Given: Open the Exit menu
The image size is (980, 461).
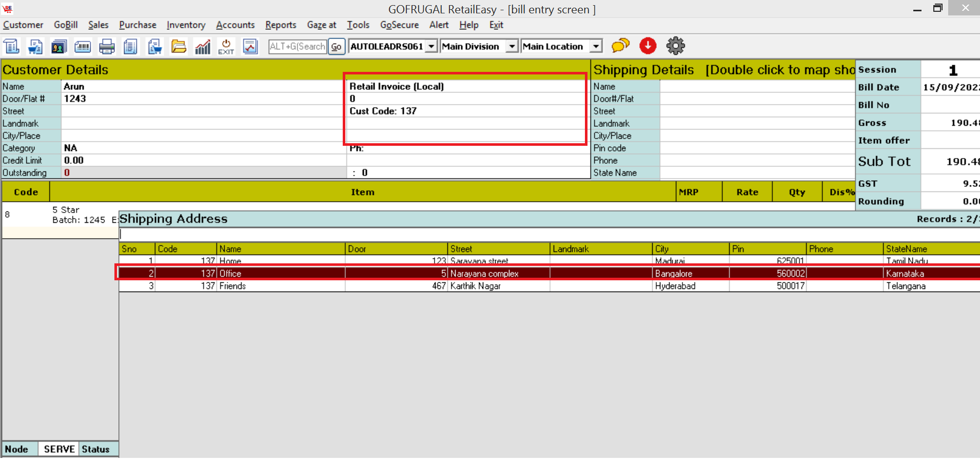Looking at the screenshot, I should coord(496,25).
